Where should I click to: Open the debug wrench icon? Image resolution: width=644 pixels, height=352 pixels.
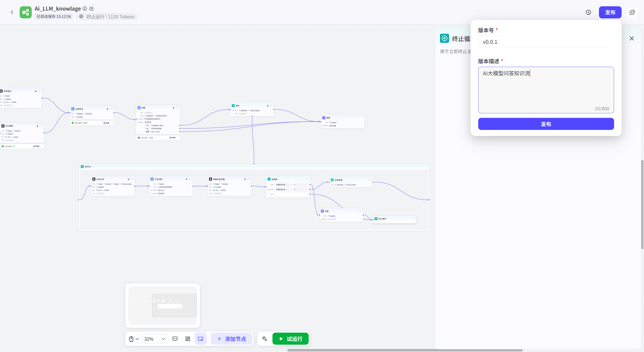click(x=265, y=339)
